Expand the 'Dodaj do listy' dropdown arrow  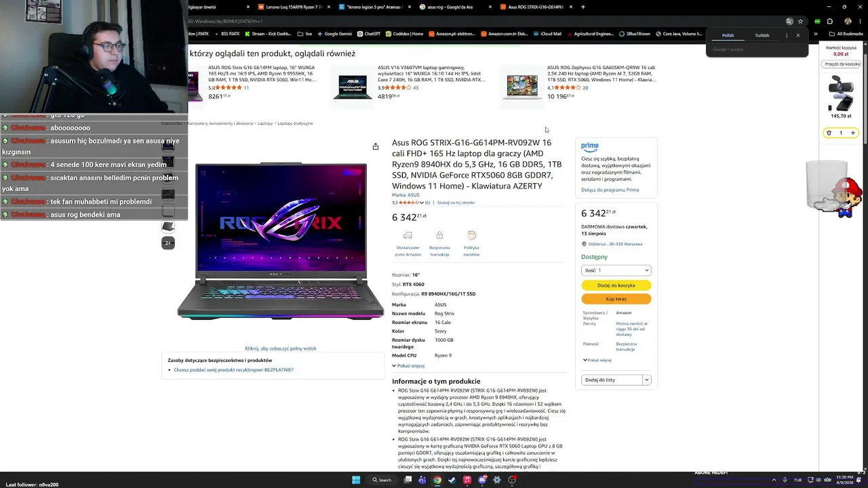click(x=646, y=380)
